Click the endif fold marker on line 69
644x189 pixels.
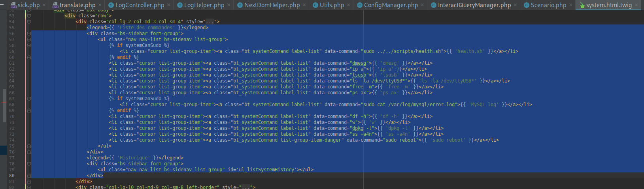[x=29, y=110]
